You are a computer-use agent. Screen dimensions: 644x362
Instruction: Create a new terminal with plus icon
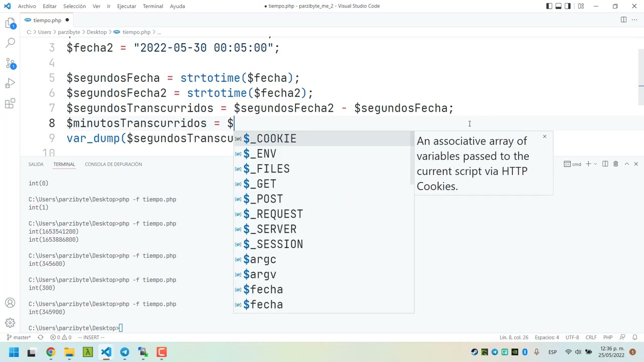588,164
